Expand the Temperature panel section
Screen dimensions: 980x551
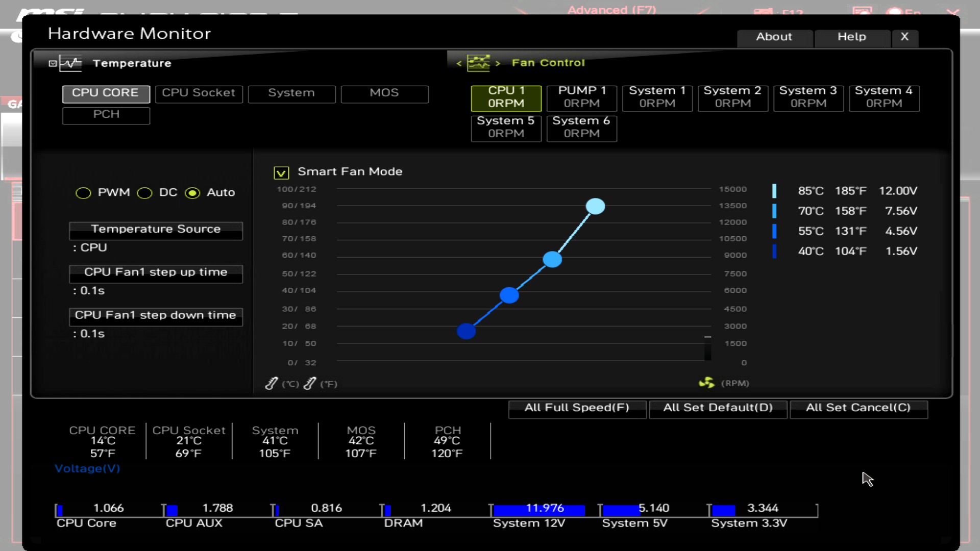click(x=52, y=63)
